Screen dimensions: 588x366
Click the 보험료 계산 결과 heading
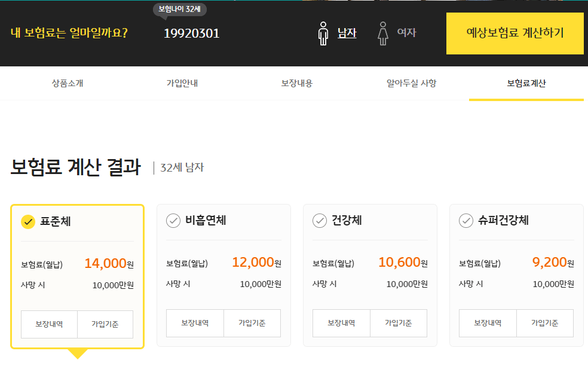tap(76, 167)
